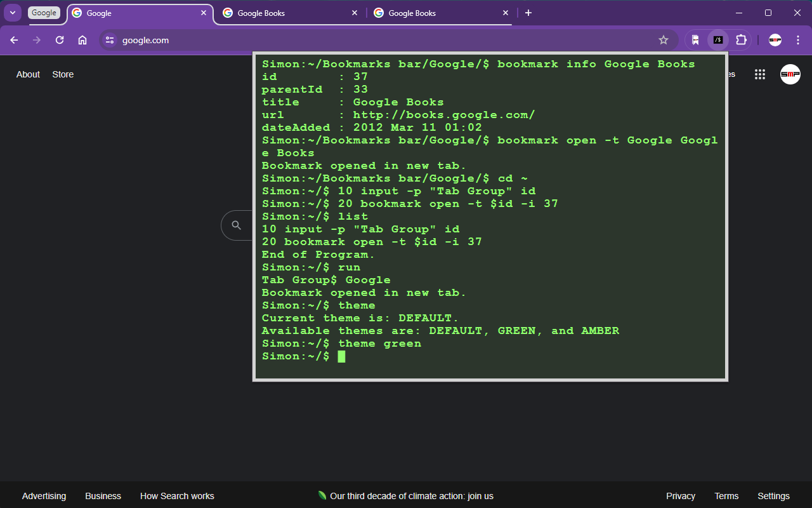Go back to previous page

tap(14, 40)
